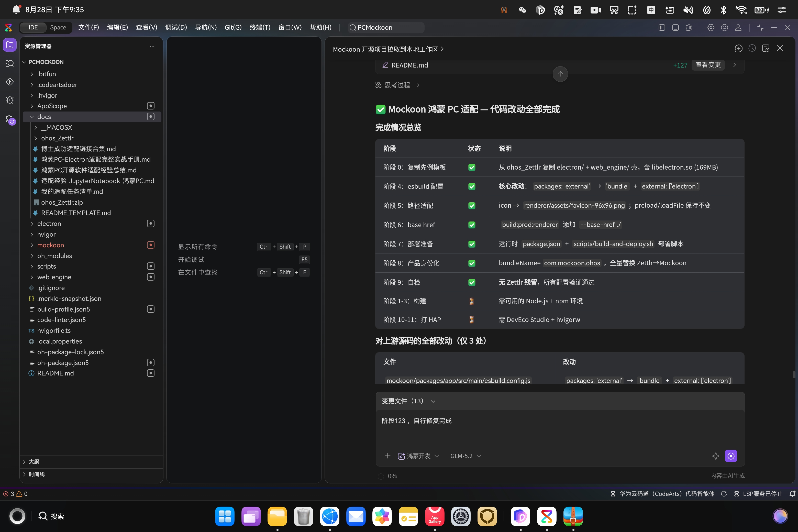
Task: Expand the 思考过程 thinking process
Action: coord(397,85)
